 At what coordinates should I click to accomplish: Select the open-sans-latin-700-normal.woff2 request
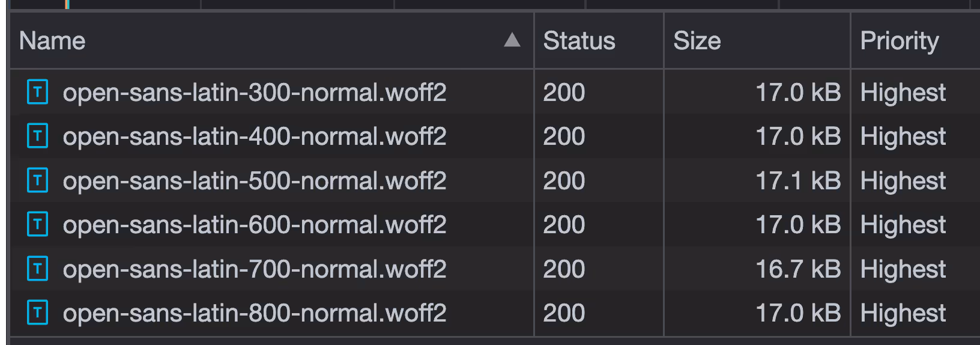(x=255, y=269)
